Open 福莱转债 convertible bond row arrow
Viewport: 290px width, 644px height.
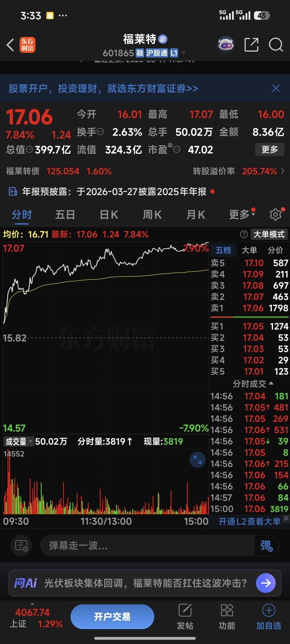(283, 171)
